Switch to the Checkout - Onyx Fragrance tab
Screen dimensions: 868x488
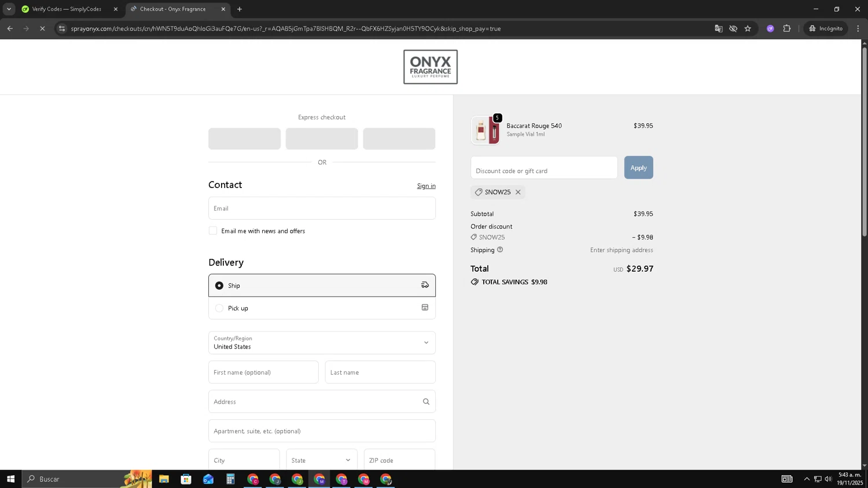coord(172,9)
